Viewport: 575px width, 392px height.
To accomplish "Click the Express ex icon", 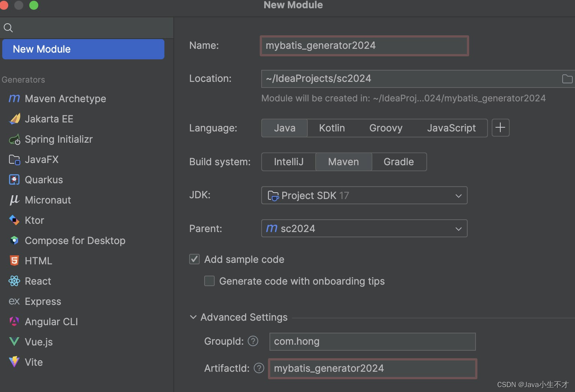I will coord(14,302).
